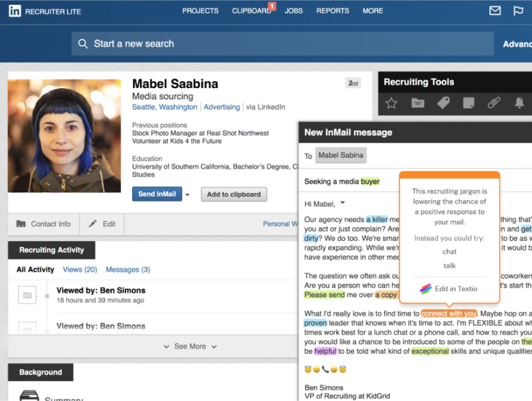Click the 'Ben Simons' signature name

[323, 387]
